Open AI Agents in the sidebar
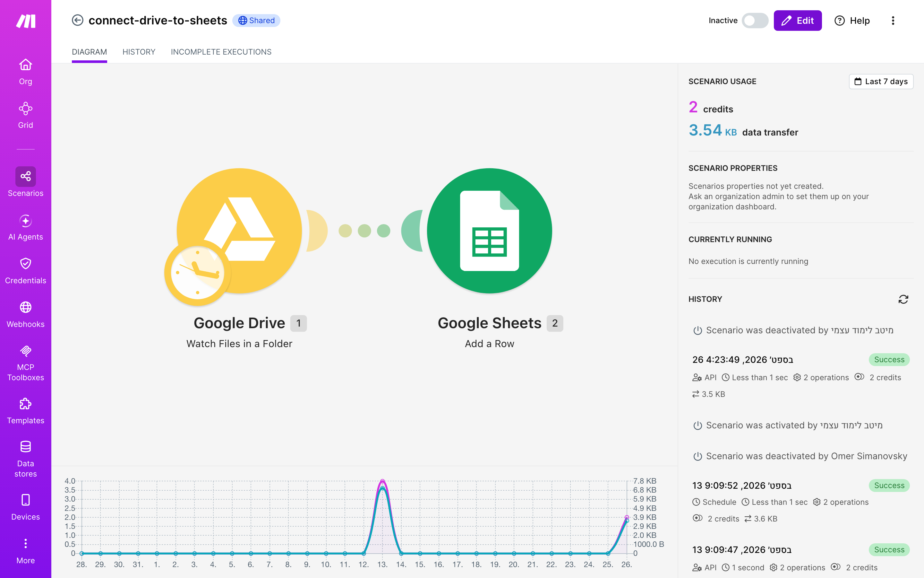This screenshot has height=578, width=924. [26, 227]
